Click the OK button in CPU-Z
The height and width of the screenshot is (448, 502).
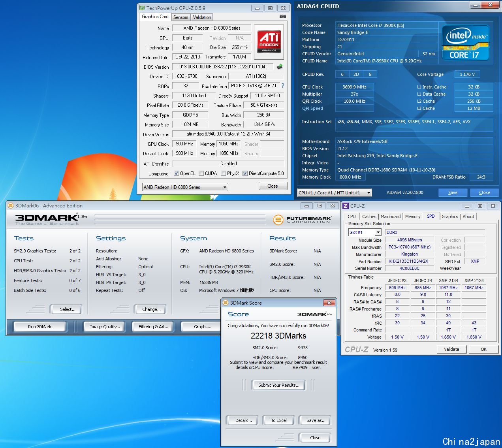483,349
